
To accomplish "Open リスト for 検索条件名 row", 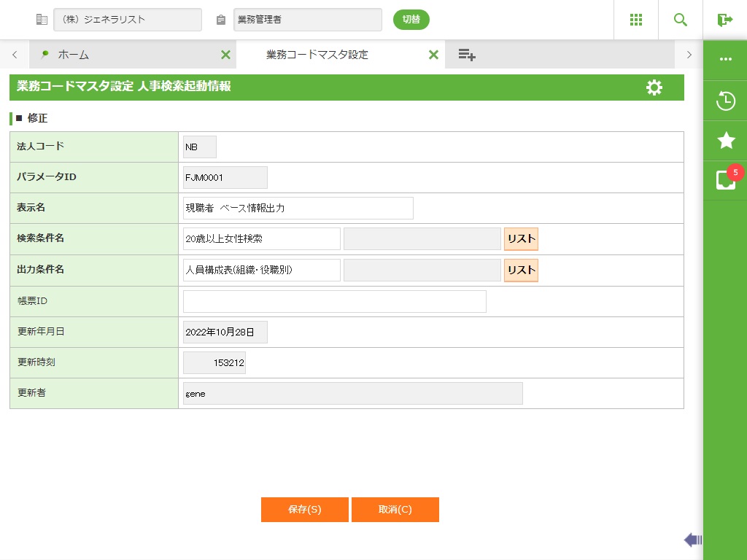I will pos(521,239).
